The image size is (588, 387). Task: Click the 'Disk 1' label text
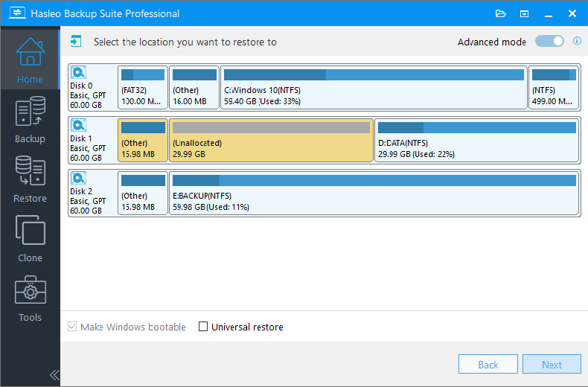81,138
